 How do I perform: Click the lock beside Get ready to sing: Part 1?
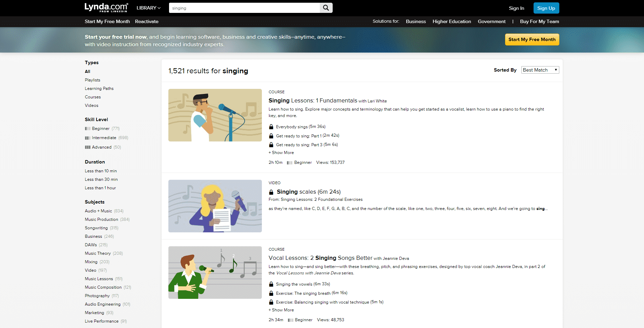tap(271, 135)
